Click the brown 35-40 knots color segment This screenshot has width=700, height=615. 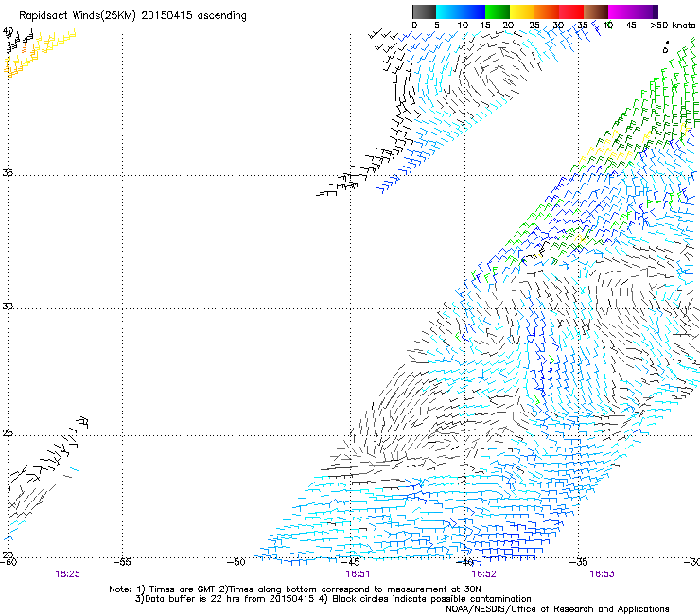click(x=596, y=11)
